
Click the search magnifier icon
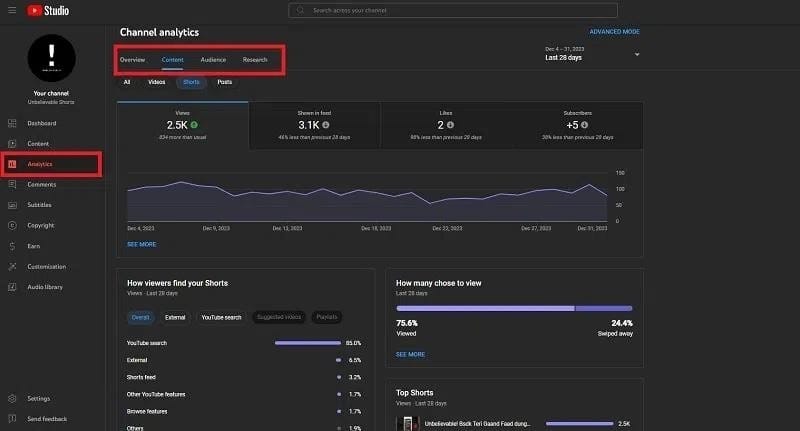(x=301, y=10)
